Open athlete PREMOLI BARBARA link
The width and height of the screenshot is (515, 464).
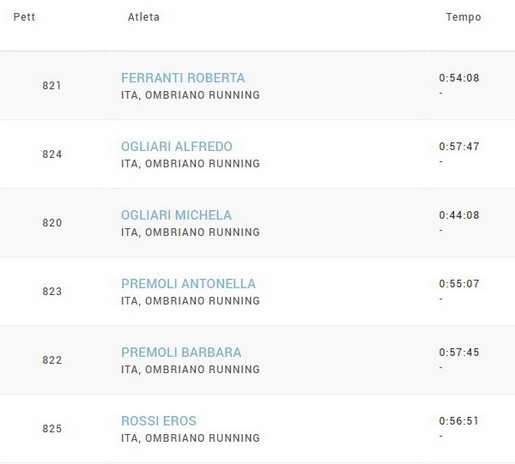(181, 353)
